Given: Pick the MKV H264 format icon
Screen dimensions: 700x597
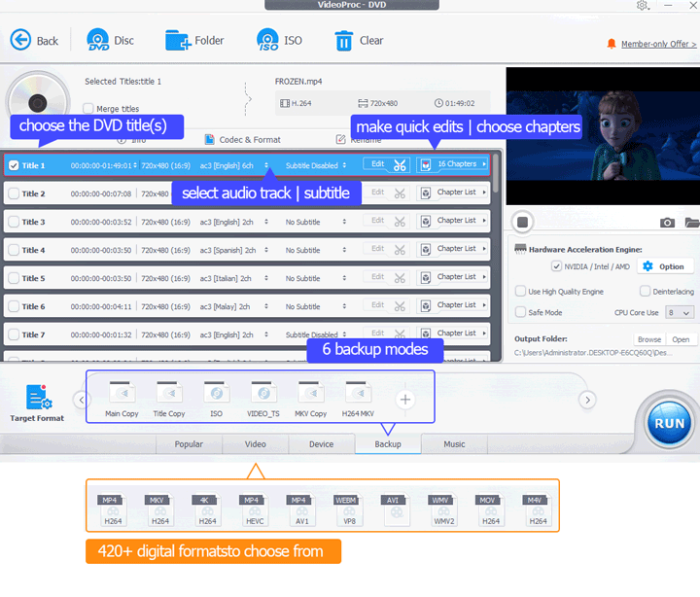Looking at the screenshot, I should coord(159,509).
